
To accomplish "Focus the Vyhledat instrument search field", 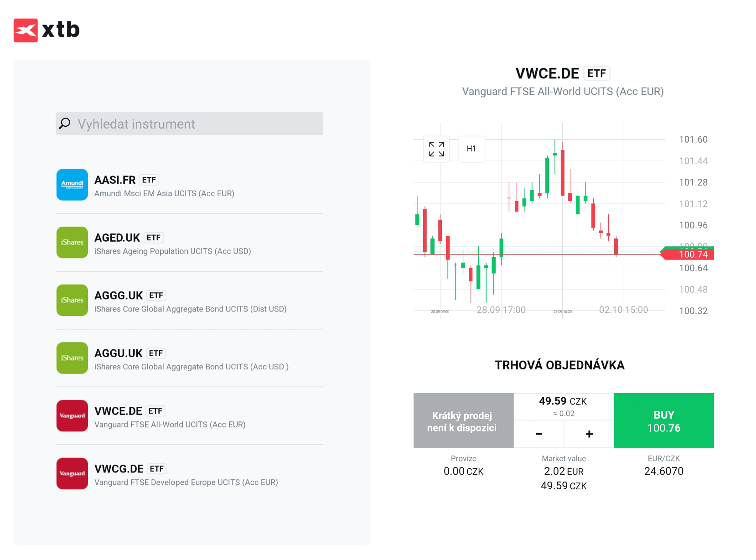I will (196, 124).
